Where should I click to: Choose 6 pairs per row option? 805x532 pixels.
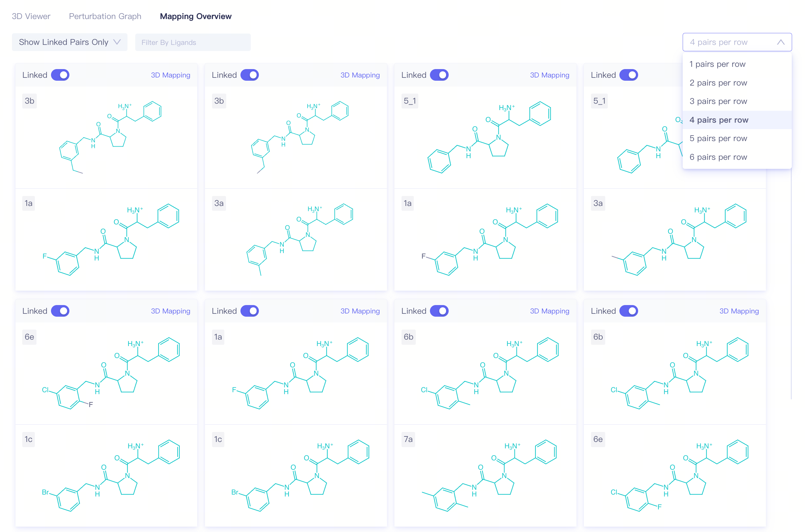[x=718, y=157]
